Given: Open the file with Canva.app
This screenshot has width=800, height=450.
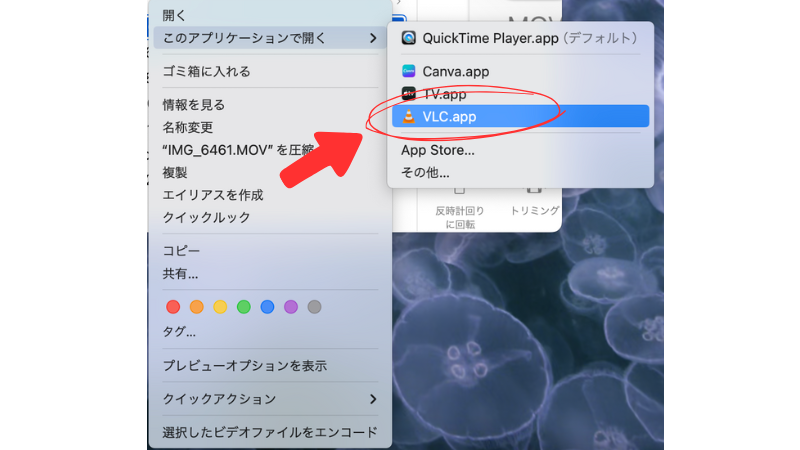Looking at the screenshot, I should [520, 71].
